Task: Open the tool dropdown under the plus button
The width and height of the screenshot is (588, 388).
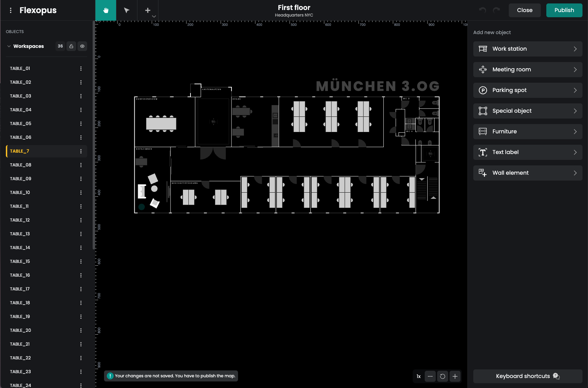Action: pyautogui.click(x=154, y=16)
